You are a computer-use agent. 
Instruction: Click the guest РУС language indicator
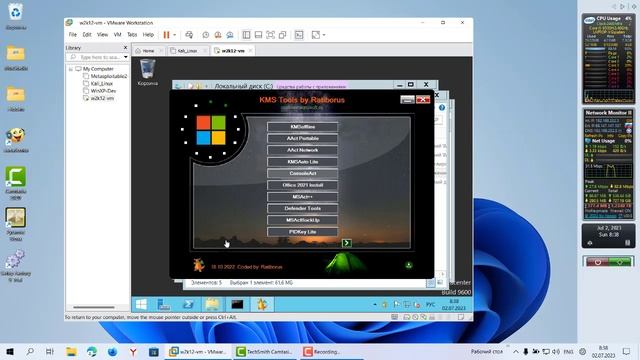coord(431,304)
